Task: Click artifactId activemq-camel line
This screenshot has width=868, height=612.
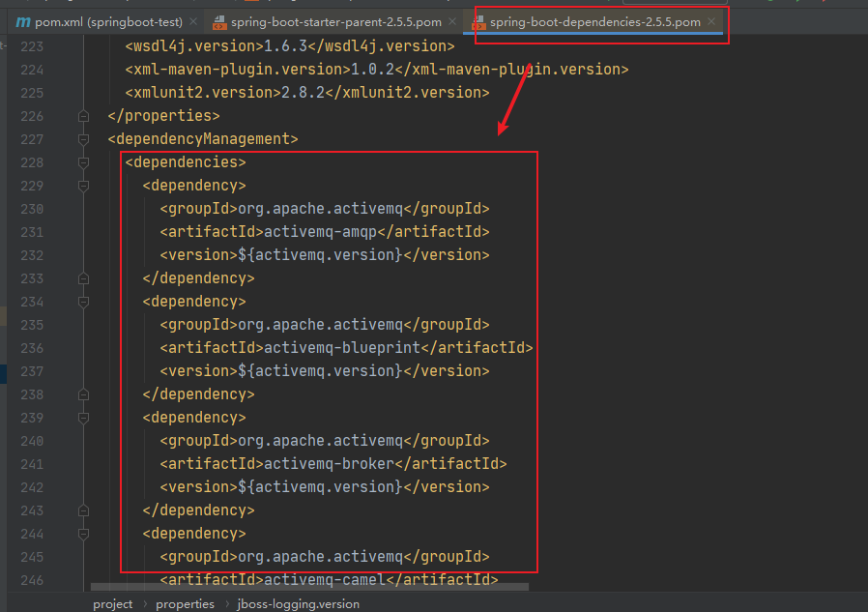Action: click(329, 580)
